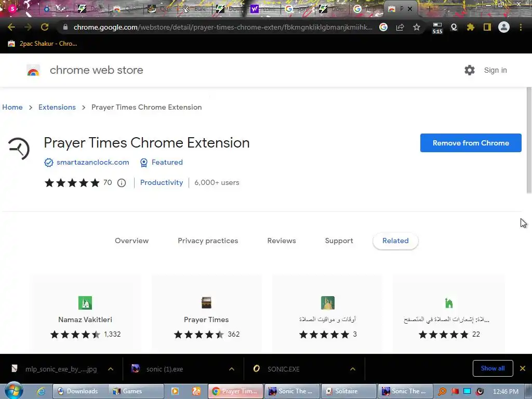The image size is (532, 399).
Task: Bookmark this page with the star icon
Action: [417, 27]
